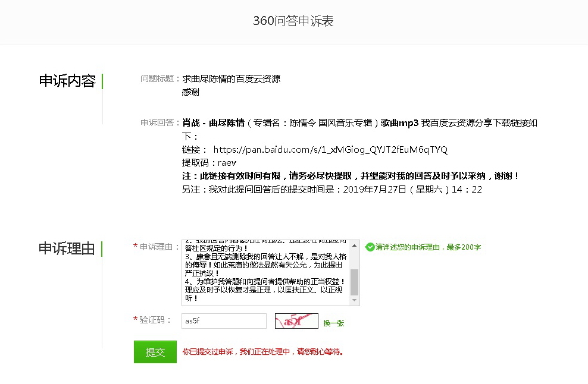Viewport: 588px width, 384px height.
Task: Click the 问题标题： label
Action: [159, 78]
